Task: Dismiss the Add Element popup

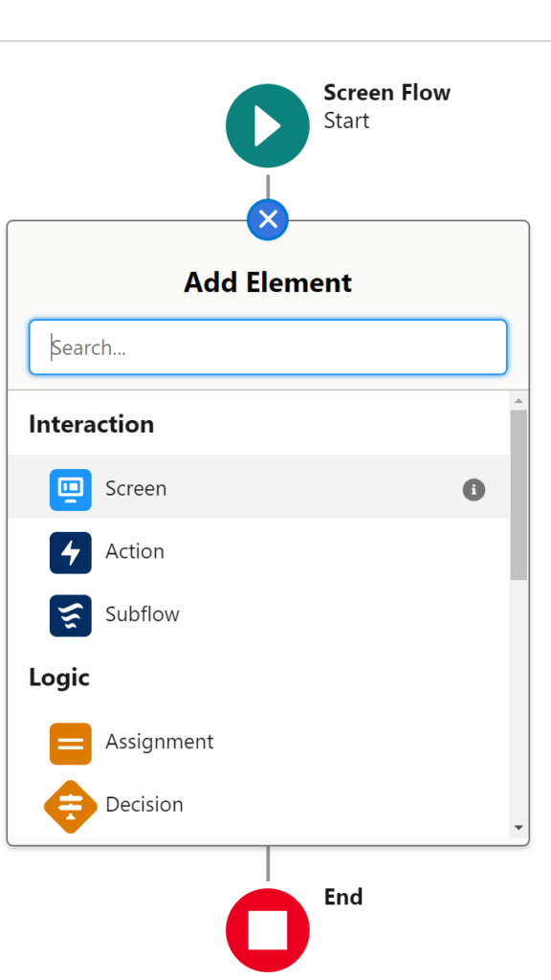Action: click(267, 219)
